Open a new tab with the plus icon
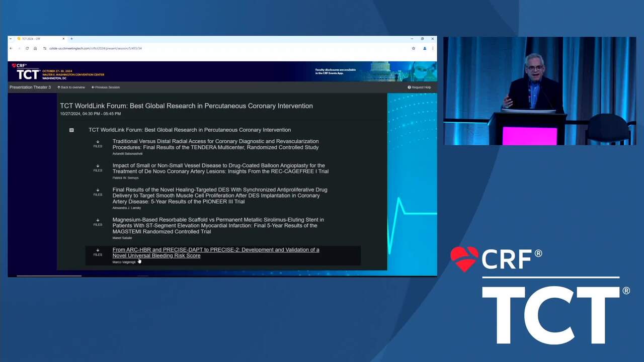The width and height of the screenshot is (644, 362). [71, 39]
